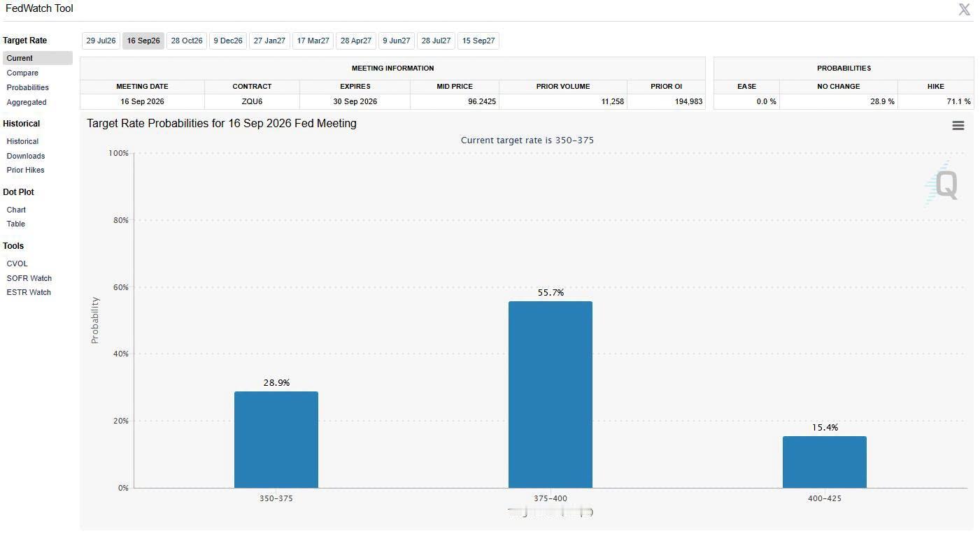Viewport: 980px width, 534px height.
Task: Switch to the 28 Oct26 meeting tab
Action: pos(187,41)
